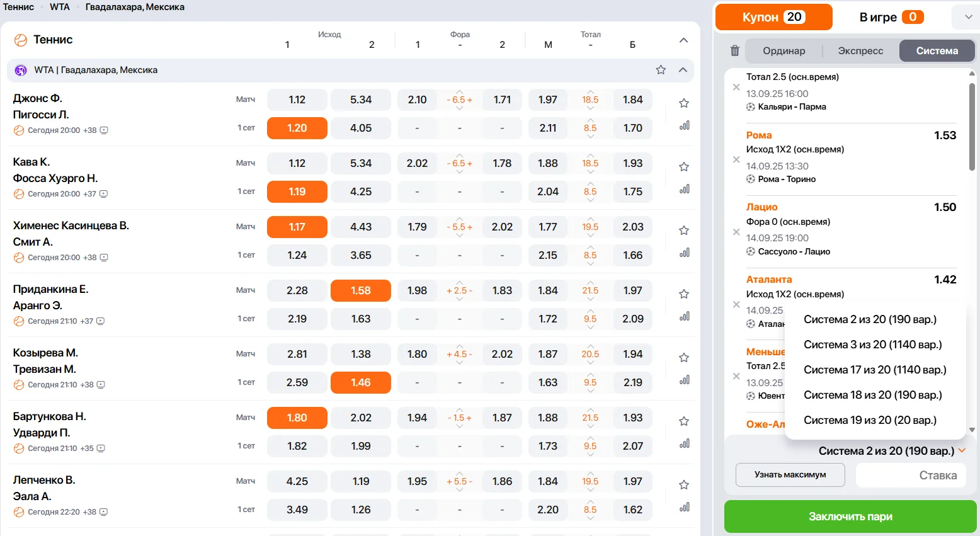980x536 pixels.
Task: Open statistics for Кава К. match
Action: tap(684, 189)
